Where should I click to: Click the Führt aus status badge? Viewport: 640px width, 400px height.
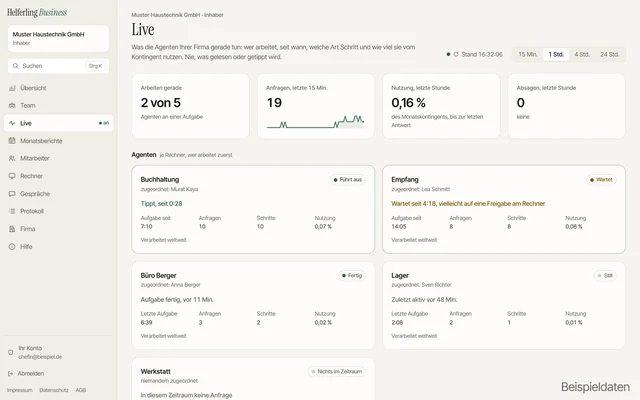click(x=348, y=180)
